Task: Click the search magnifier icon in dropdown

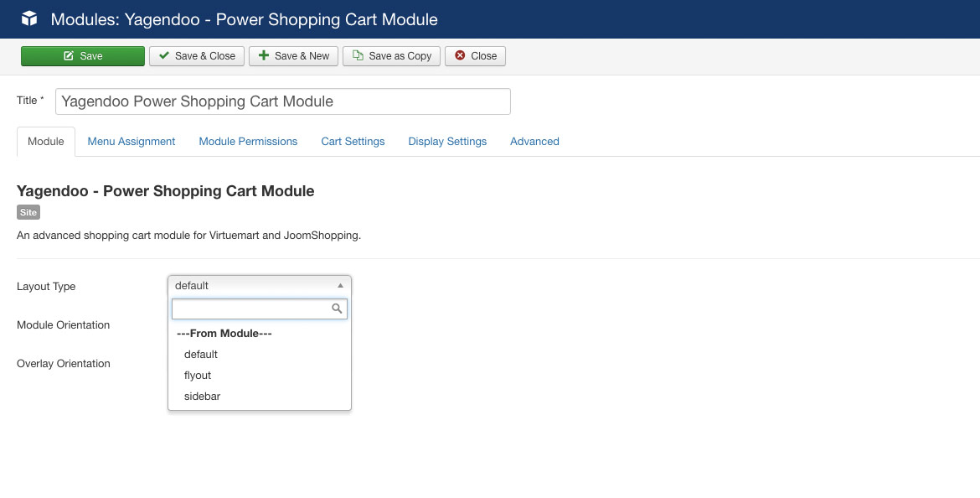Action: point(337,309)
